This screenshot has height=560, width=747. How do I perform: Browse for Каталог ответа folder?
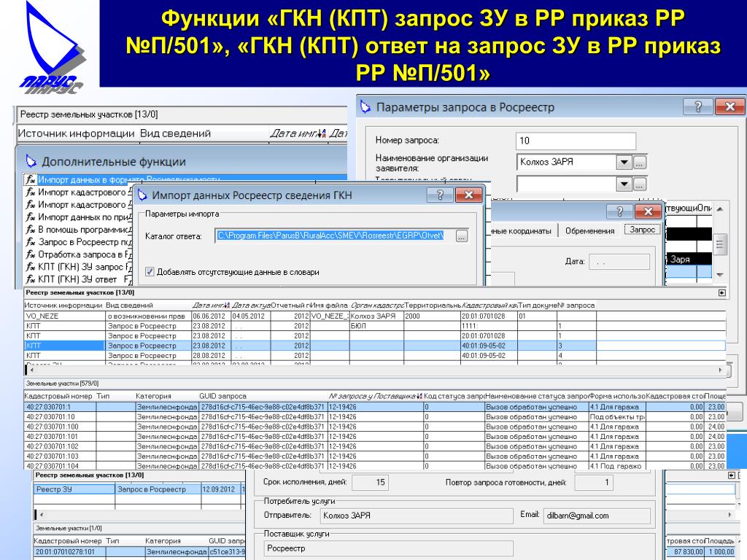(461, 236)
